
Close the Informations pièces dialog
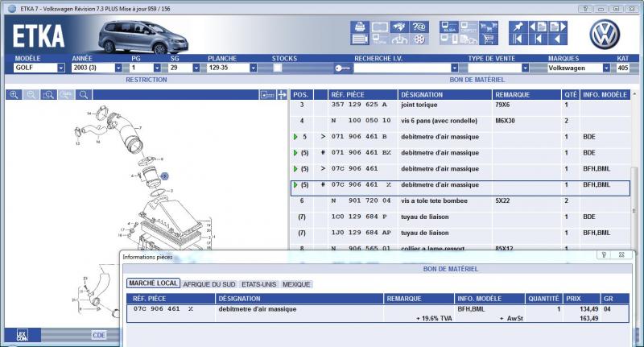(x=621, y=254)
